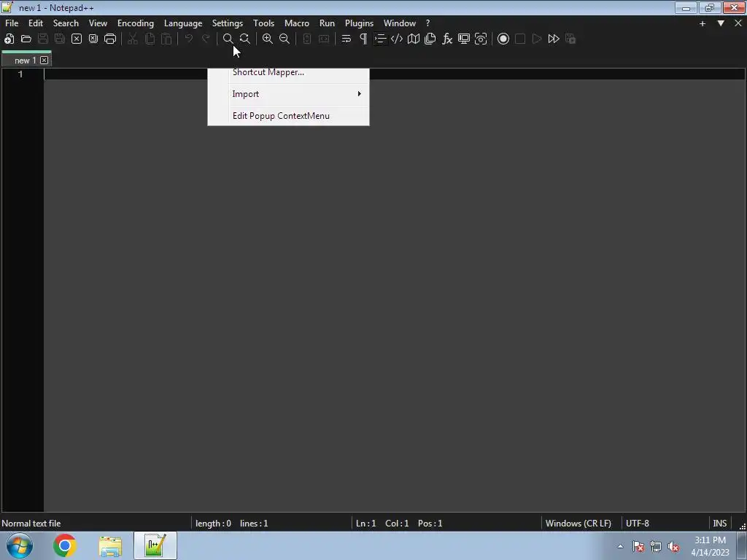Click the Open file folder icon
Image resolution: width=747 pixels, height=560 pixels.
(x=26, y=39)
